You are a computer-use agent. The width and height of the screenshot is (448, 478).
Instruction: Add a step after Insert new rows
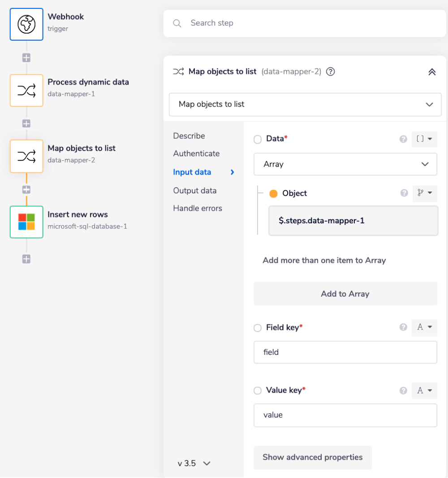26,259
